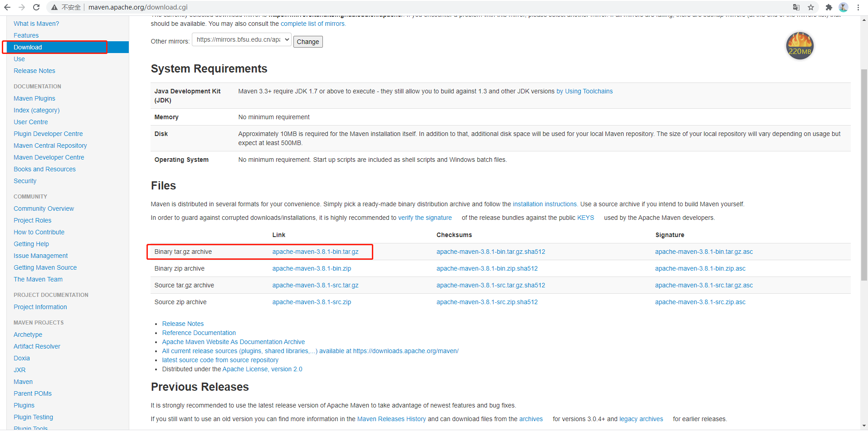Screen dimensions: 868x432
Task: Open the Chrome three-dot menu
Action: point(858,7)
